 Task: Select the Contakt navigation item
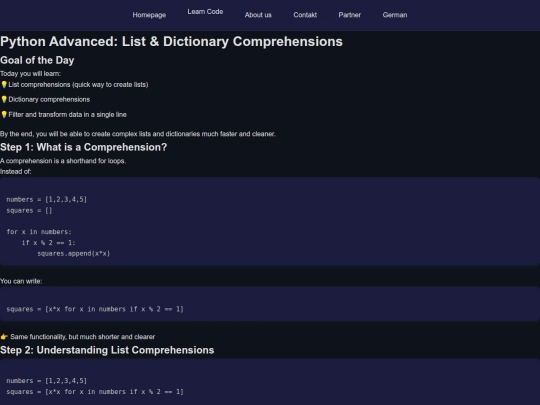(305, 15)
